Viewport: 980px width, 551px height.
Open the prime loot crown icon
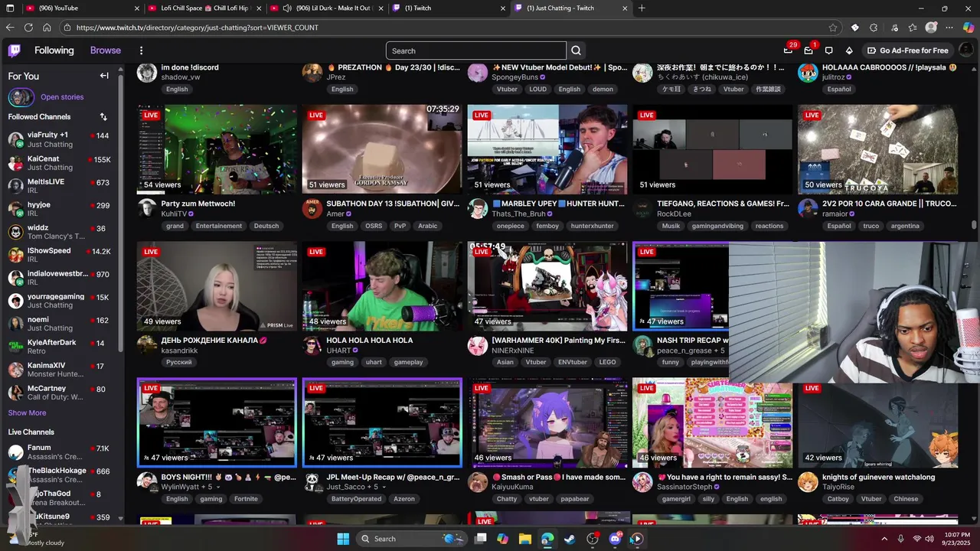pyautogui.click(x=788, y=51)
